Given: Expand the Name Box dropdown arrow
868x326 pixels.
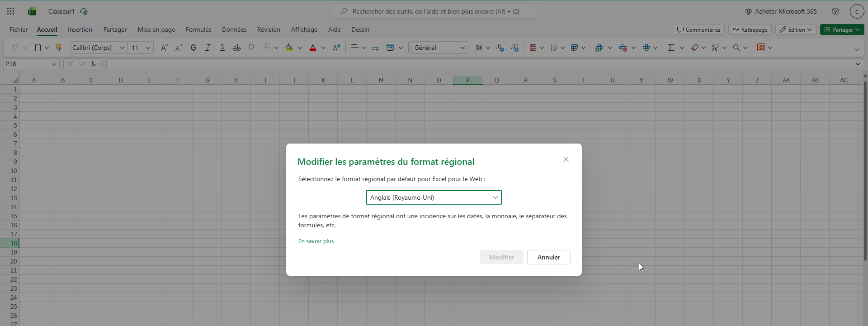Looking at the screenshot, I should (54, 64).
